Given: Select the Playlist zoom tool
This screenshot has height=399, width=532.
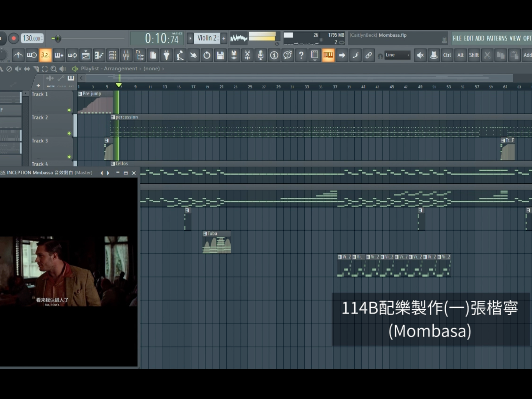Looking at the screenshot, I should [54, 69].
